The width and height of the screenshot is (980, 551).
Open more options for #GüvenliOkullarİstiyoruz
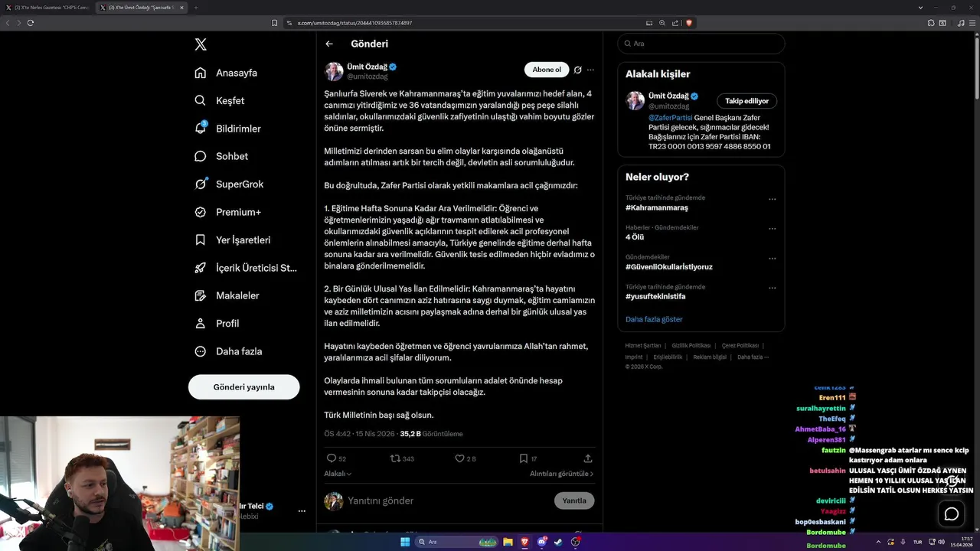pos(772,258)
